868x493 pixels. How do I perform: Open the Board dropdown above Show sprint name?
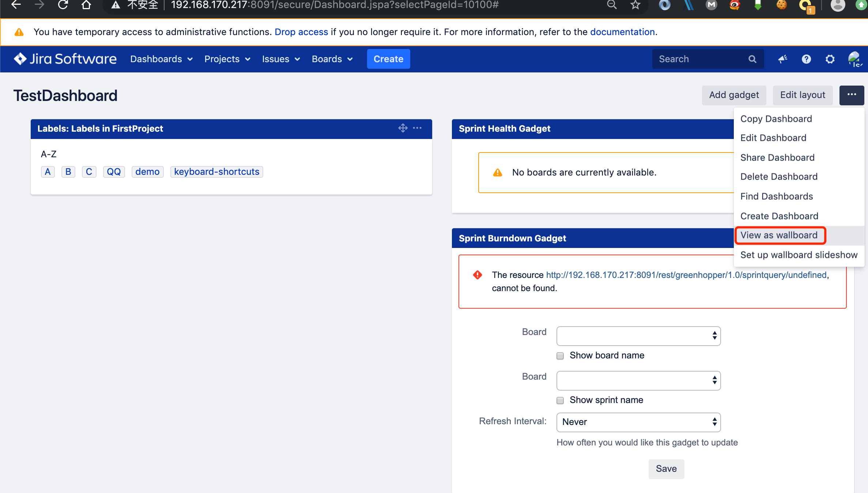pyautogui.click(x=638, y=380)
